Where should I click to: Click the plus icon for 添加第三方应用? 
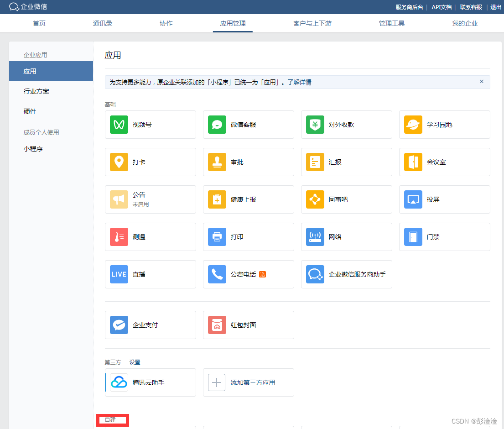(217, 382)
